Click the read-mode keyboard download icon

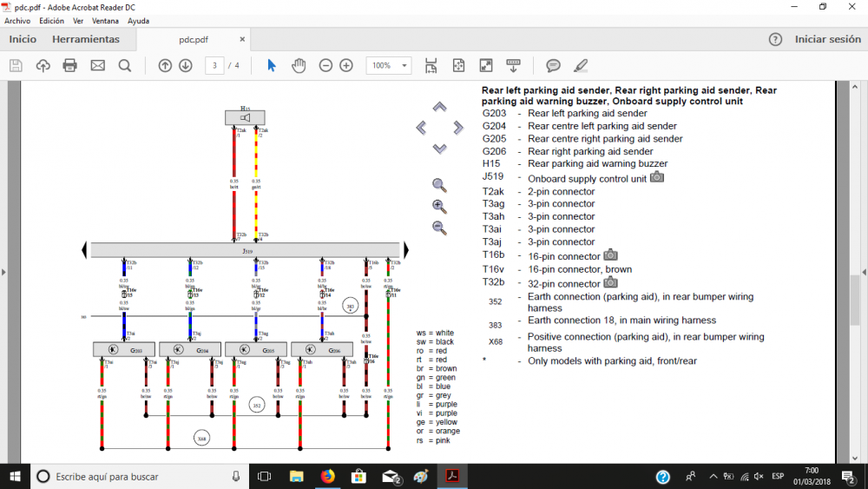tap(513, 65)
